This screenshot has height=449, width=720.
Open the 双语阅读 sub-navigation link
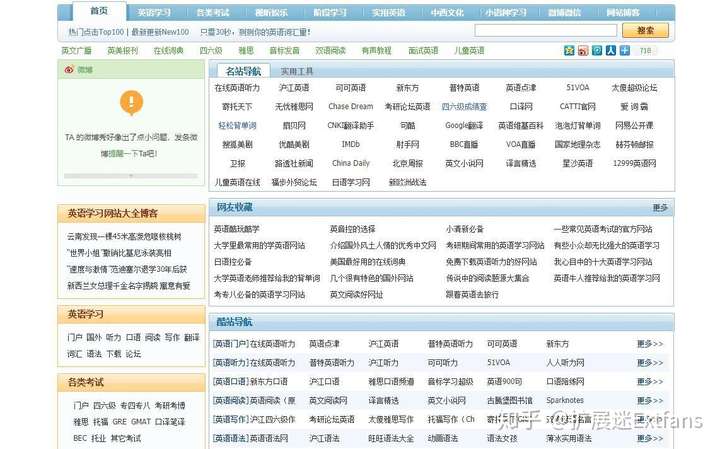[x=330, y=51]
